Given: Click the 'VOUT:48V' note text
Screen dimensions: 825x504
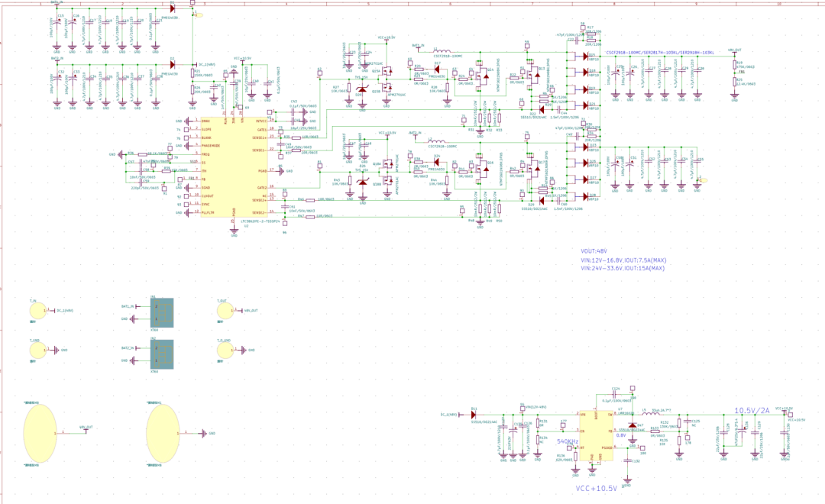Looking at the screenshot, I should click(594, 251).
